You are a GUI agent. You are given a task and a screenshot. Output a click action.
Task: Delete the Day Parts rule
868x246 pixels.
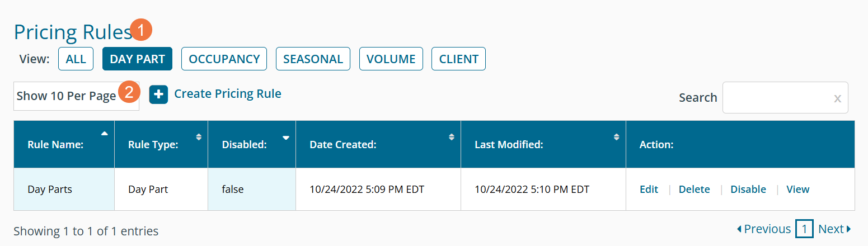click(694, 190)
